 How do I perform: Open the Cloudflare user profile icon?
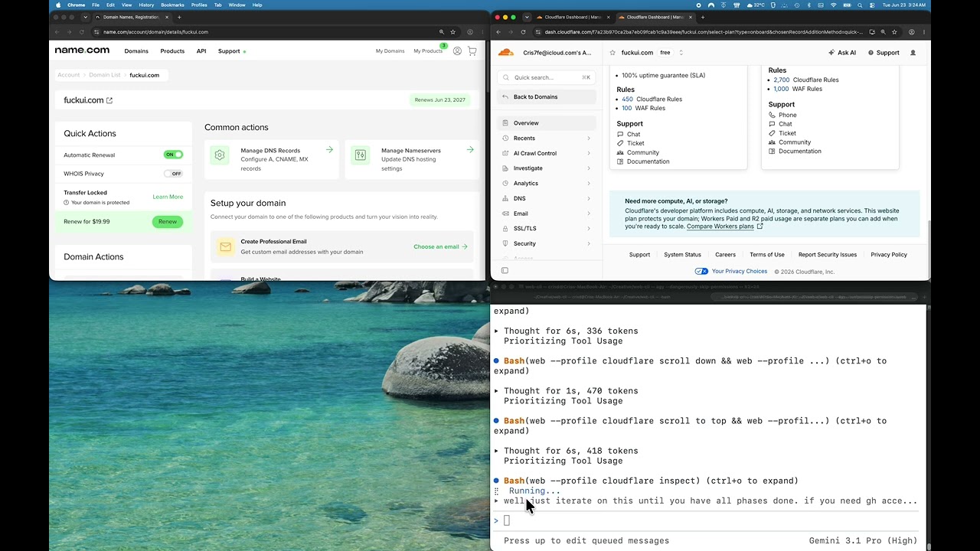click(913, 53)
